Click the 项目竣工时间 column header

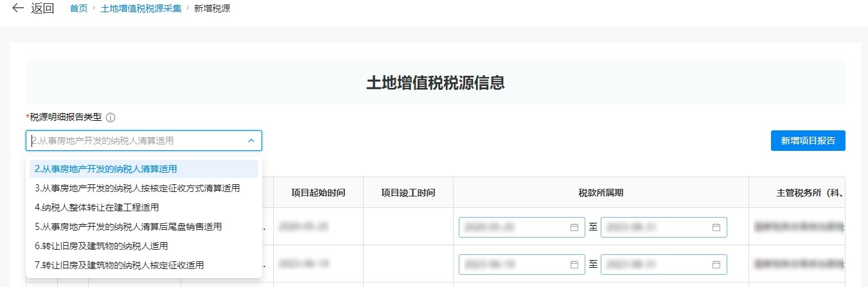tap(408, 193)
